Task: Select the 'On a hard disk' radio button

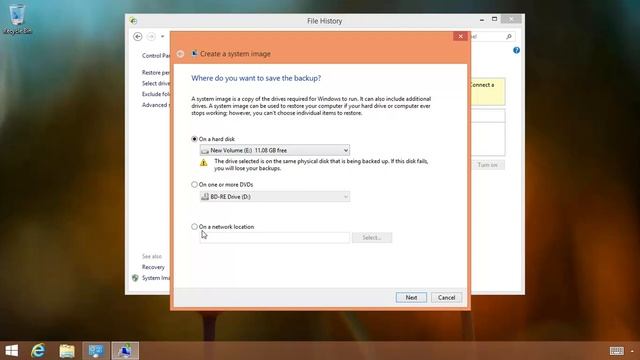Action: pyautogui.click(x=194, y=139)
